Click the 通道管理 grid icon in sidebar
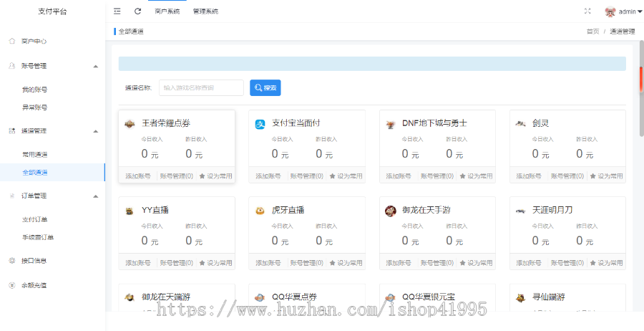Image resolution: width=644 pixels, height=331 pixels. point(12,131)
